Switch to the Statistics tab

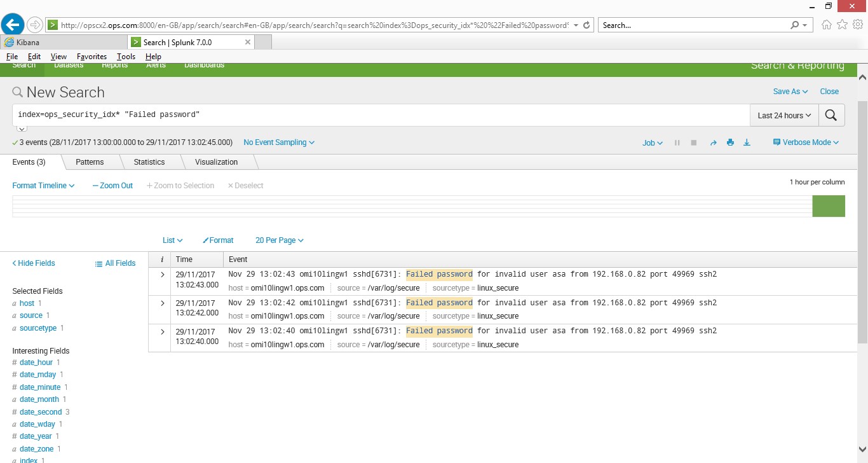(x=149, y=162)
